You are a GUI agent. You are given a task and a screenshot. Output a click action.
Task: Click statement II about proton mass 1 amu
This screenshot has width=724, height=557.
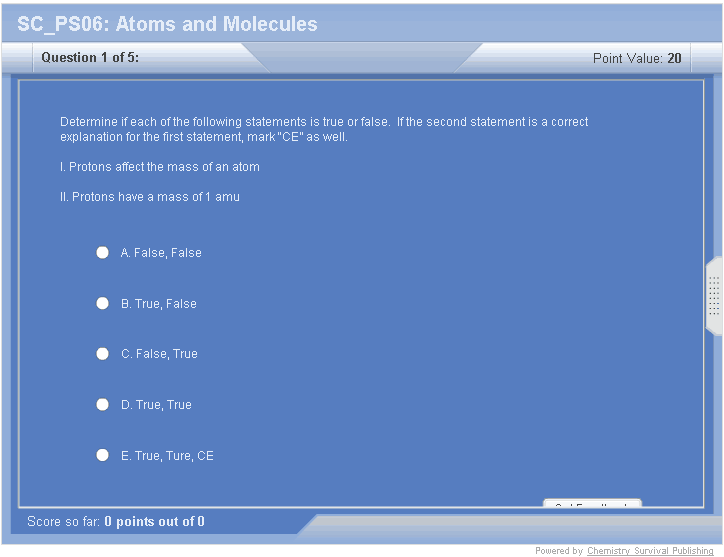click(150, 197)
